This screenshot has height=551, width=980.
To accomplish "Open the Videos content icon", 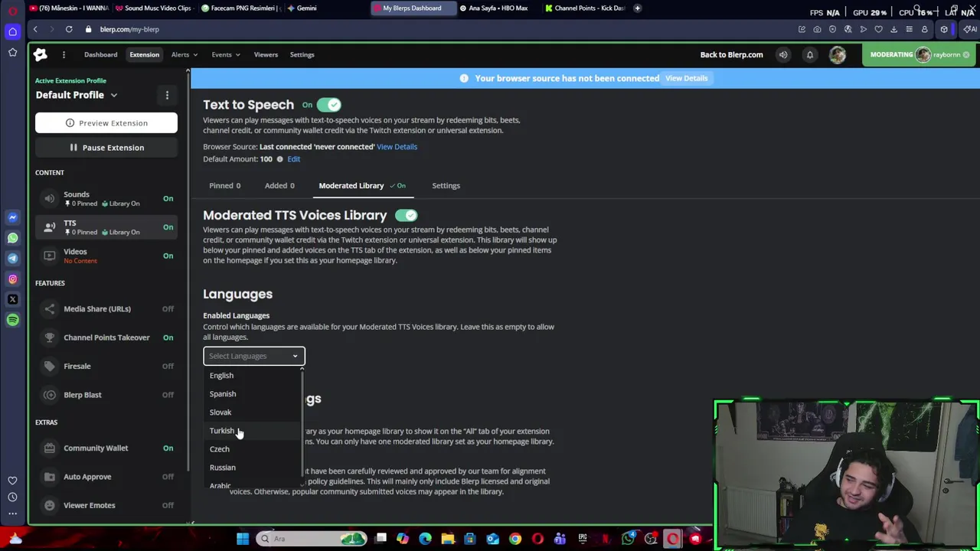I will coord(50,256).
